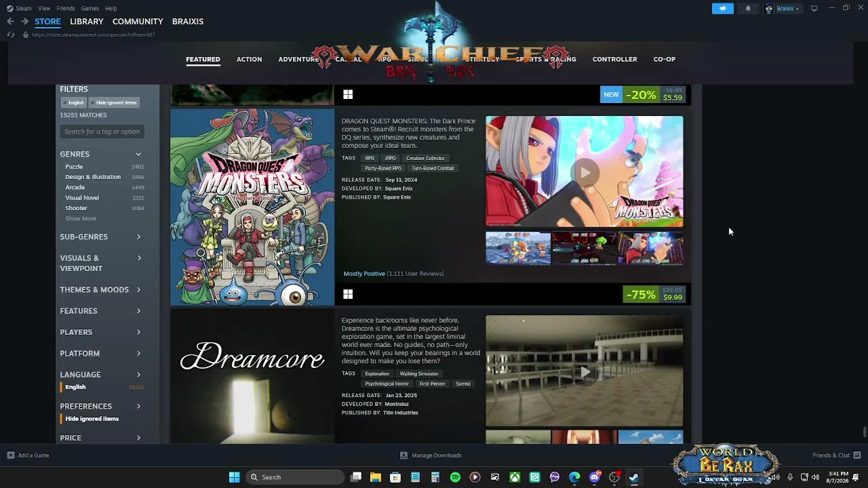Expand the Price filter section
This screenshot has height=488, width=868.
(101, 439)
